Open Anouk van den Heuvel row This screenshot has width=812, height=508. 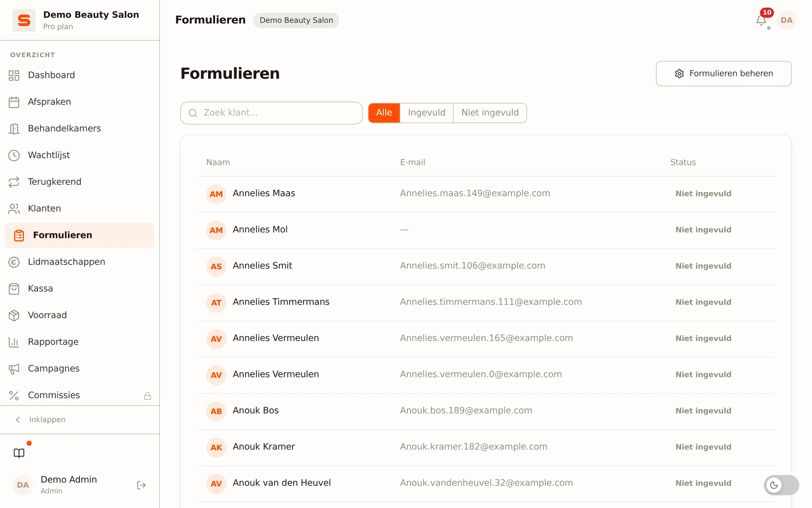[486, 484]
